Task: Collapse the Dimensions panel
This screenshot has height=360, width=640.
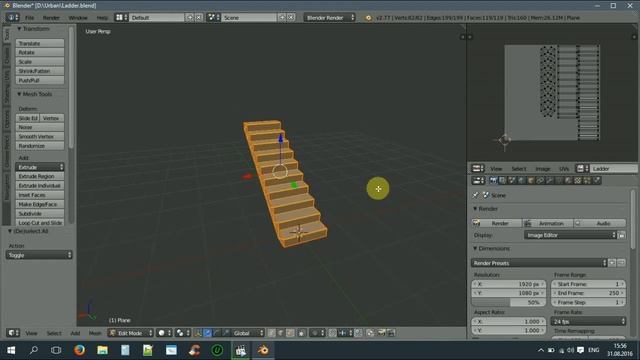Action: pyautogui.click(x=475, y=248)
